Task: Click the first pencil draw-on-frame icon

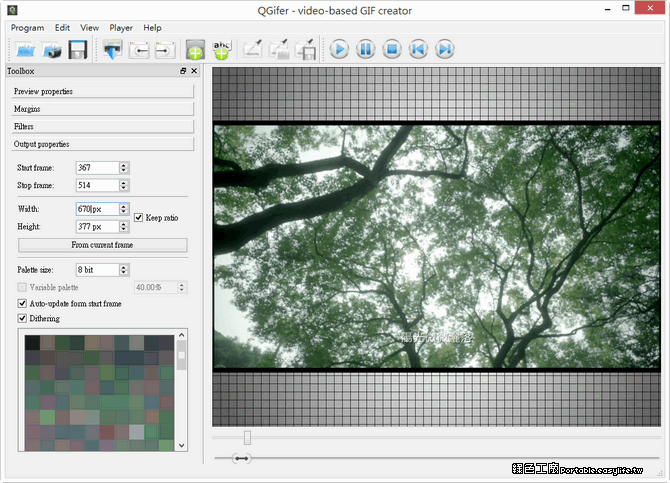Action: (x=253, y=49)
